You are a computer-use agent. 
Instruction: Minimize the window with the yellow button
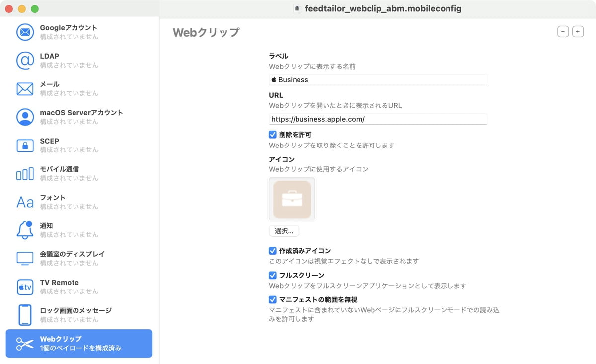coord(22,9)
